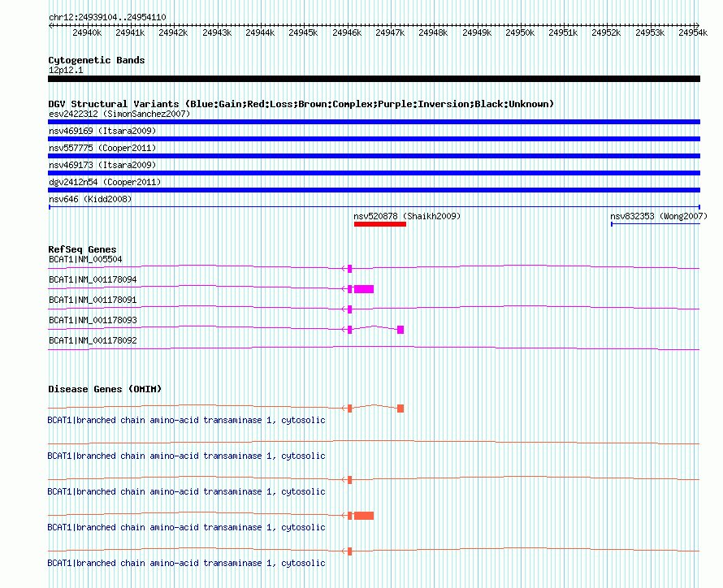Click the blue gain bar under nsv557775
The width and height of the screenshot is (723, 588).
point(374,156)
